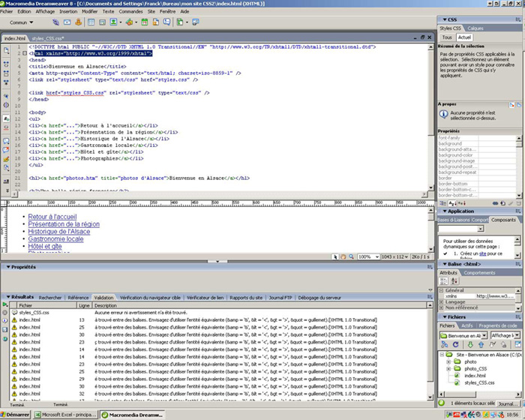Image resolution: width=525 pixels, height=420 pixels.
Task: Open the Bienvenue en Alsace site dropdown
Action: (x=463, y=335)
